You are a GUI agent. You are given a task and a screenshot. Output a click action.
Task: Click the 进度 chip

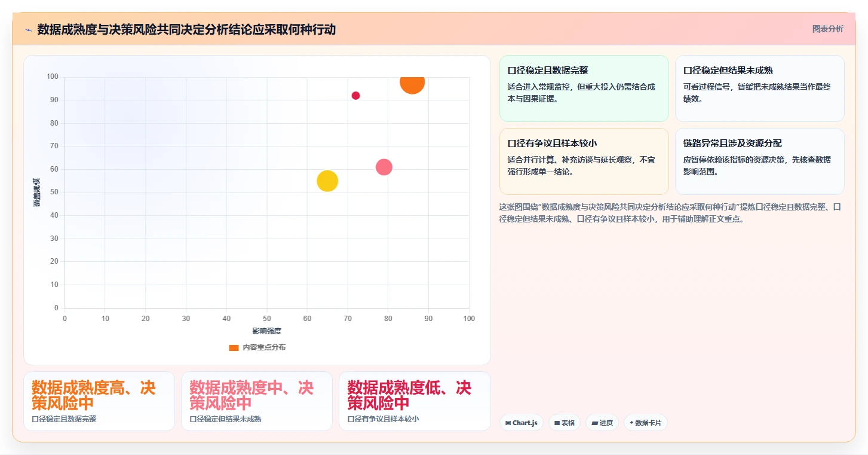602,423
